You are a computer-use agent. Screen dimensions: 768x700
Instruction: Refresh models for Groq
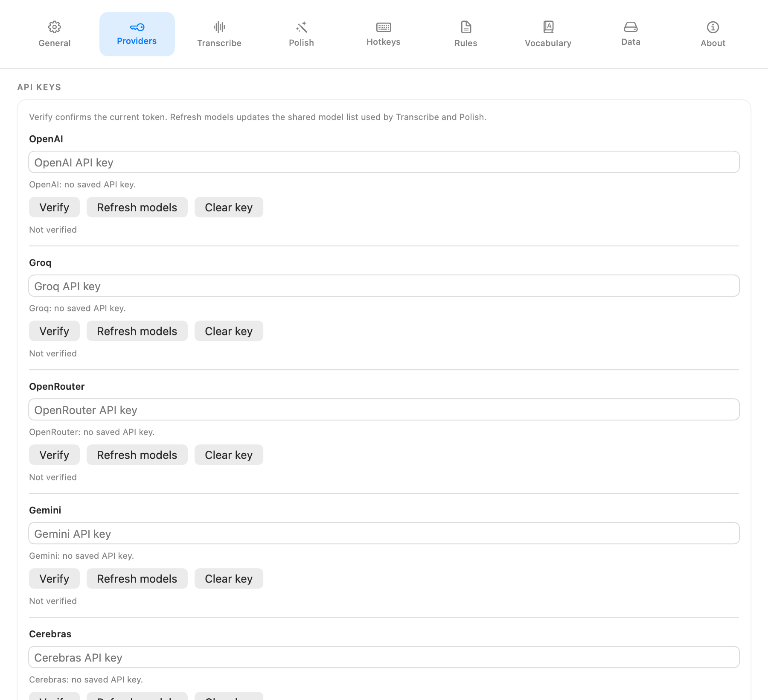137,331
